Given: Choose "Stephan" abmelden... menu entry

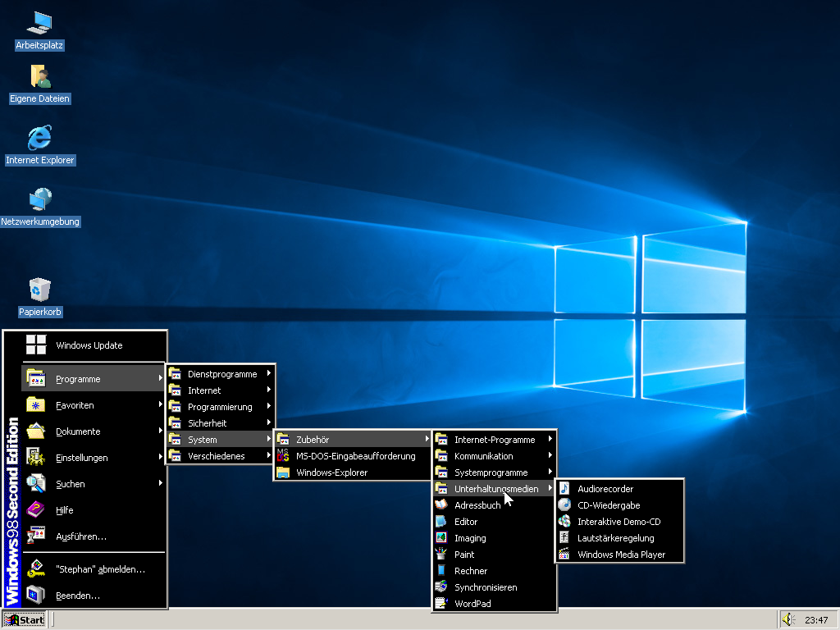Looking at the screenshot, I should (94, 569).
